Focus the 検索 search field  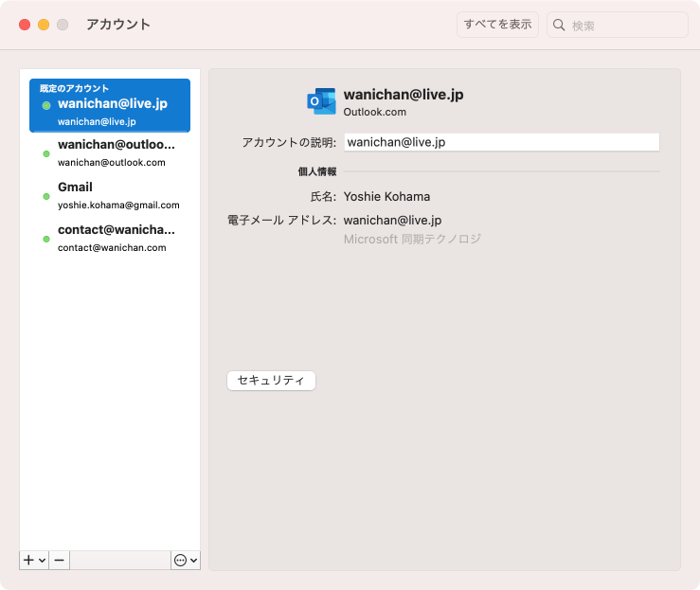[618, 25]
